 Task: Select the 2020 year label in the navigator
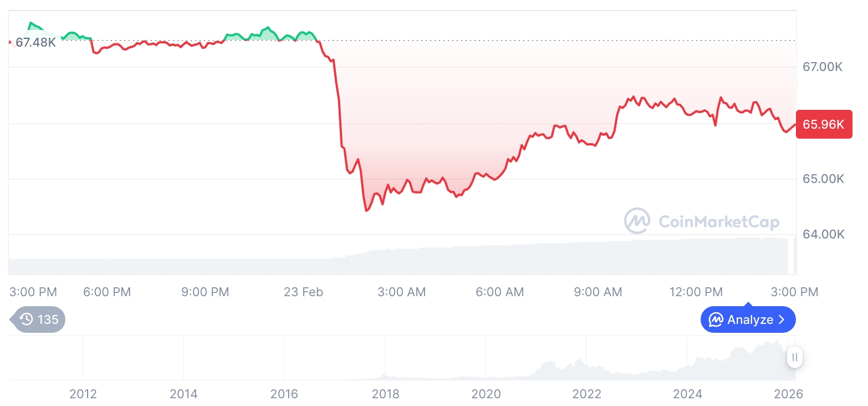(486, 394)
